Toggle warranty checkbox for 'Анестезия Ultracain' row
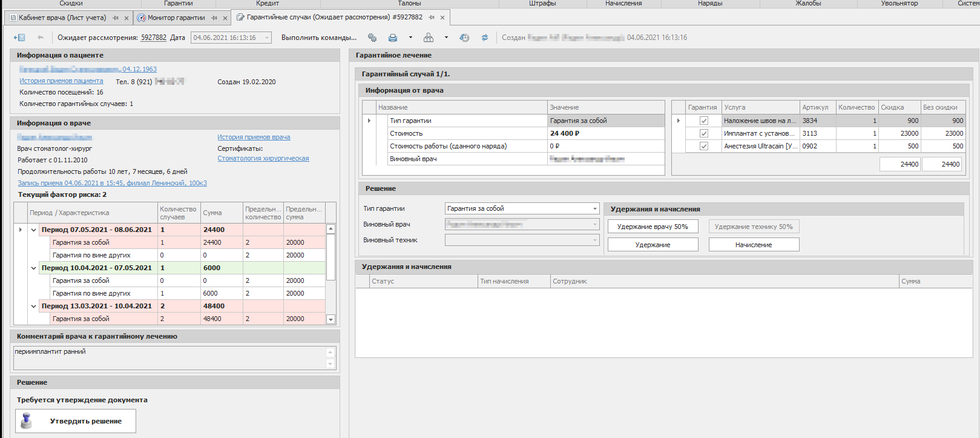The image size is (980, 438). pyautogui.click(x=703, y=146)
